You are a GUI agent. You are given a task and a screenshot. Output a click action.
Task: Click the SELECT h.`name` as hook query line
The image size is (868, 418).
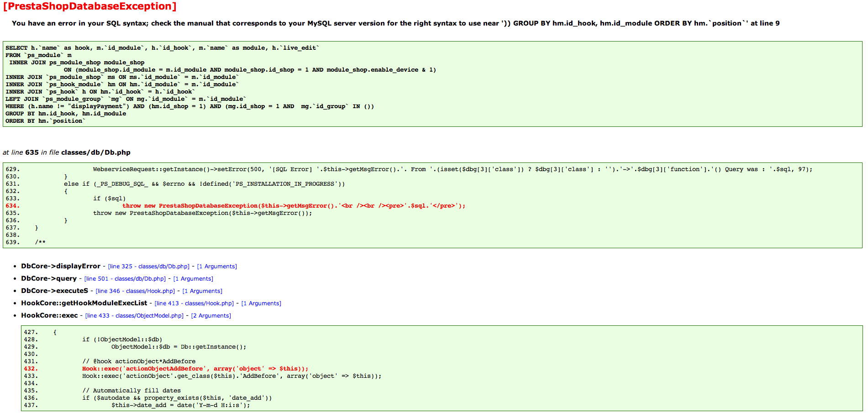click(163, 48)
